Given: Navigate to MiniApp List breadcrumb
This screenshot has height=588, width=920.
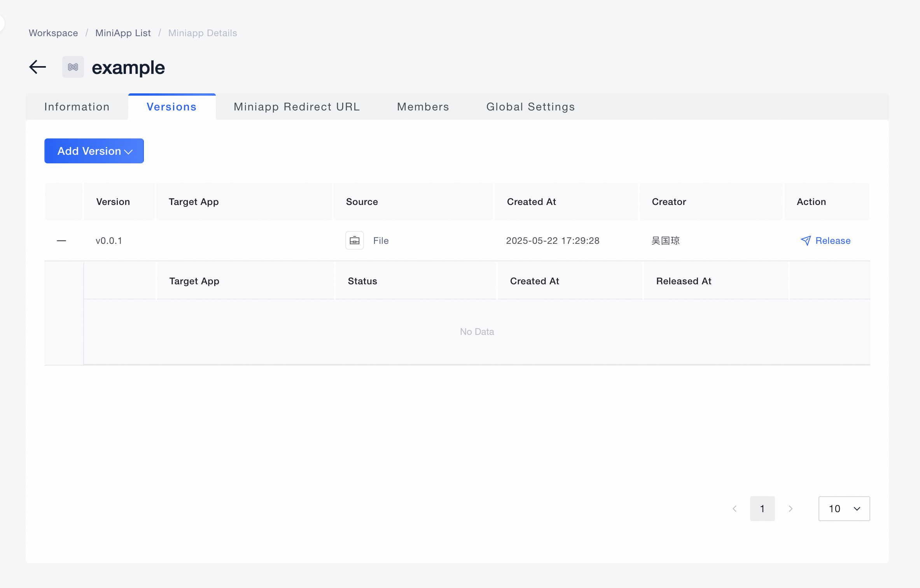Looking at the screenshot, I should coord(123,33).
